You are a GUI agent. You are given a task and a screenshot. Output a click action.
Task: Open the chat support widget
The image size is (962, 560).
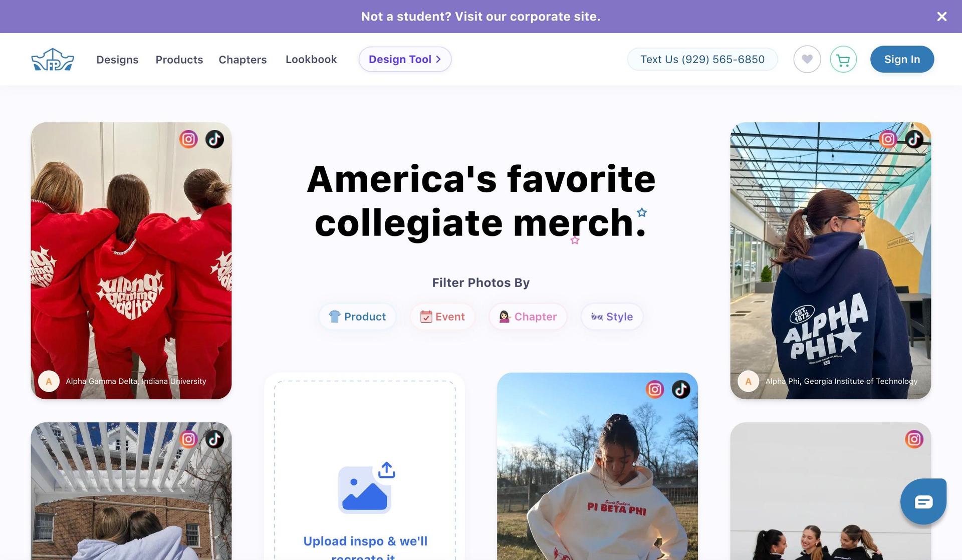click(x=923, y=501)
